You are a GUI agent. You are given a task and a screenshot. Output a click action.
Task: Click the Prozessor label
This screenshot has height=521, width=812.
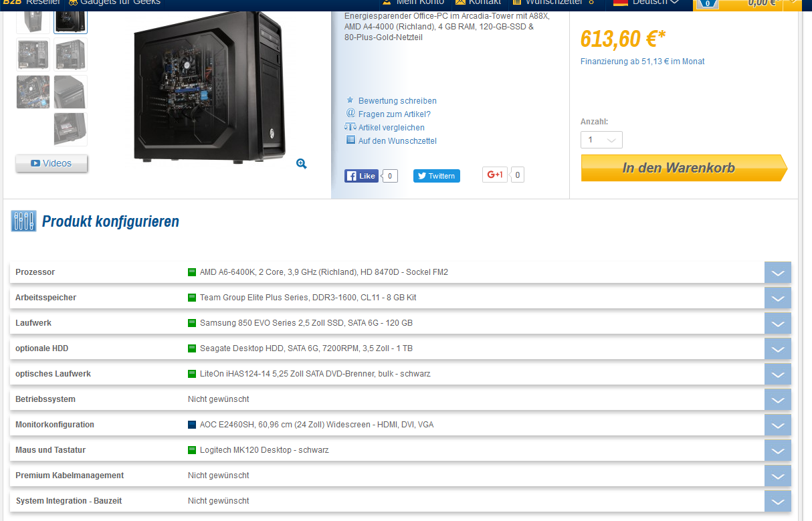coord(35,272)
